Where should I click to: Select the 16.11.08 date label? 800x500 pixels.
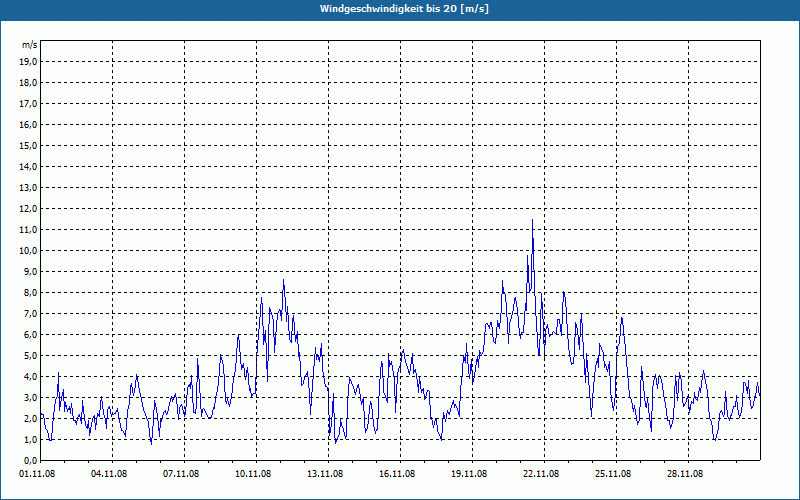(396, 474)
